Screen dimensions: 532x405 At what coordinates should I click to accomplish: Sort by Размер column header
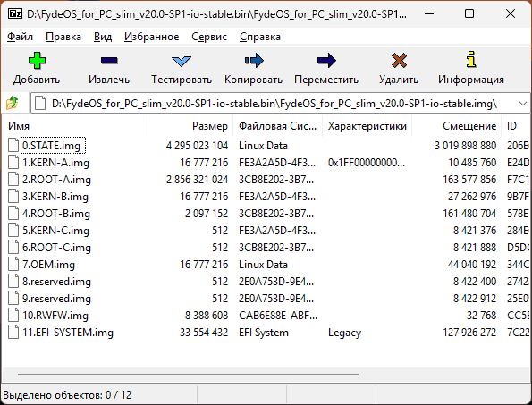click(x=190, y=126)
